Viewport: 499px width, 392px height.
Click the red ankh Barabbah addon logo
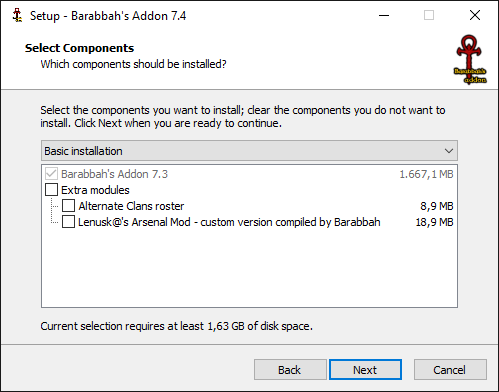470,59
